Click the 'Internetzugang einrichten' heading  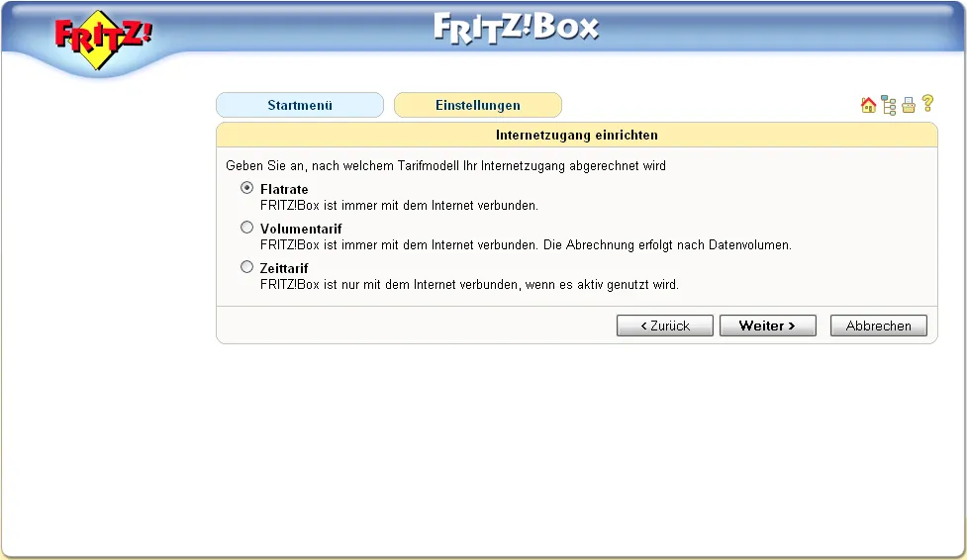click(577, 136)
